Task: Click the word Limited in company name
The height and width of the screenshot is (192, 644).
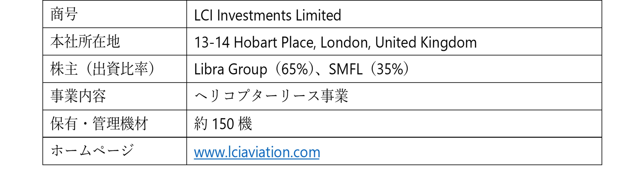Action: (318, 15)
